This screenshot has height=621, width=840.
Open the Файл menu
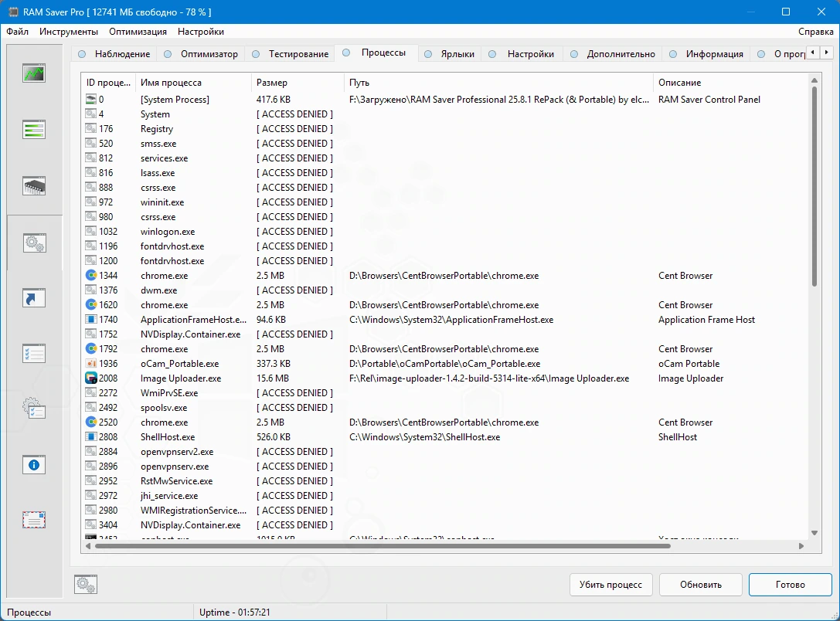(x=18, y=32)
